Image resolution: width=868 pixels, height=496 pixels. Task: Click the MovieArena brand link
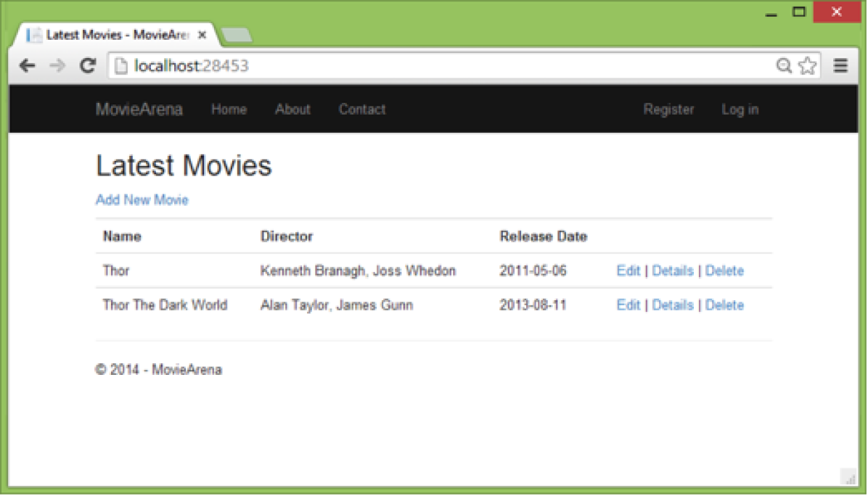pos(139,109)
